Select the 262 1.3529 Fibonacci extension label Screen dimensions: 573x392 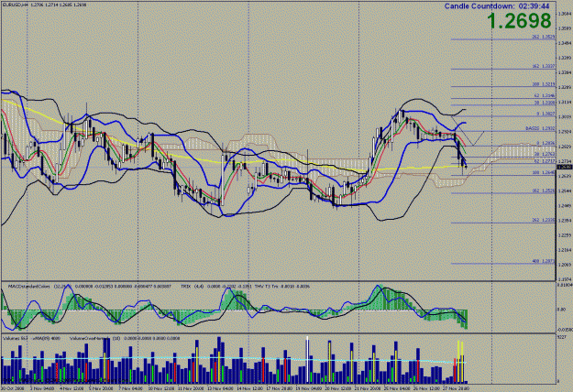pos(544,37)
